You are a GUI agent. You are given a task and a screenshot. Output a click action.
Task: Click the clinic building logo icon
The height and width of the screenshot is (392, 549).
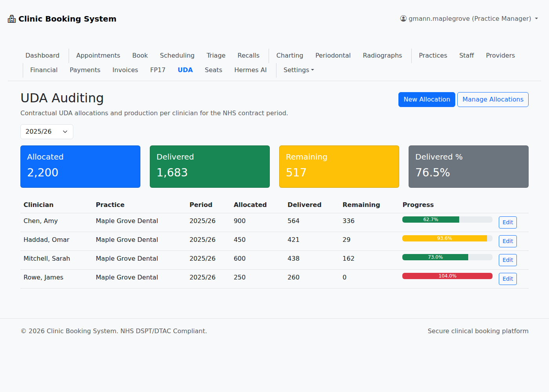[x=12, y=19]
